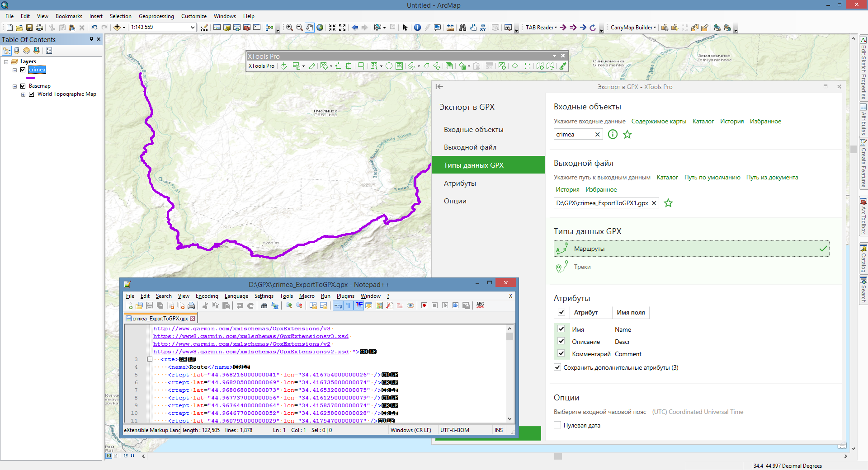Click the favorite star beside crimea input
868x470 pixels.
[x=627, y=134]
